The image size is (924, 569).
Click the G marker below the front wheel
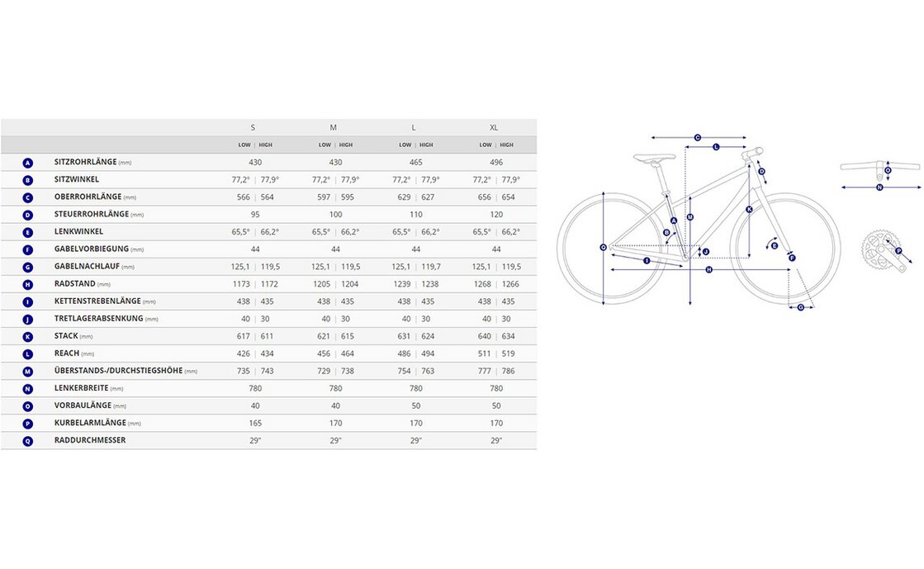coord(800,307)
